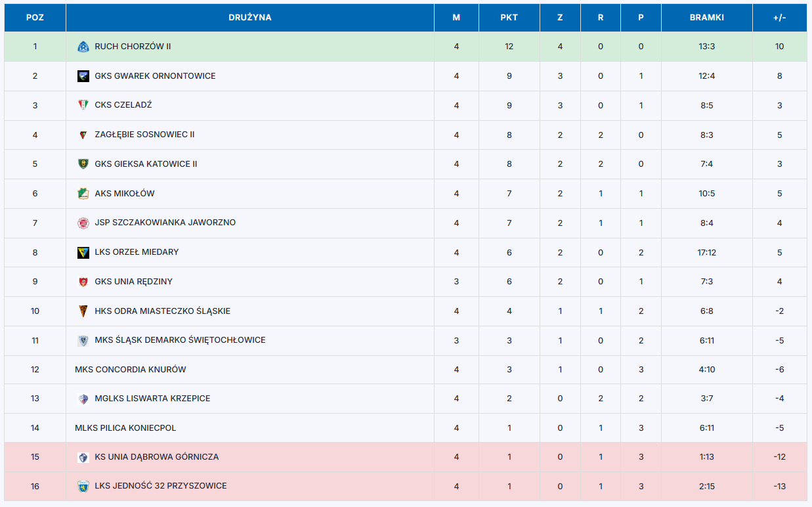Click the AKS Mikołów club logo
This screenshot has height=507, width=812.
pyautogui.click(x=83, y=194)
